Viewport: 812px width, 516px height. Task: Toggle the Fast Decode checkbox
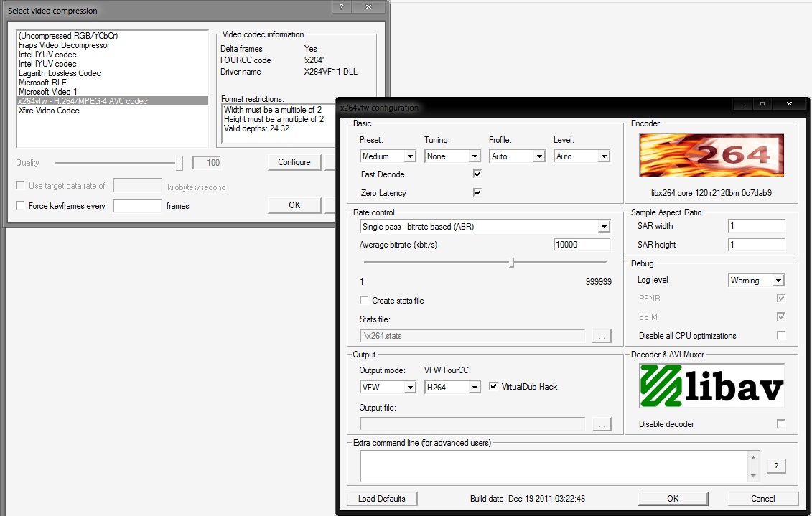coord(477,174)
